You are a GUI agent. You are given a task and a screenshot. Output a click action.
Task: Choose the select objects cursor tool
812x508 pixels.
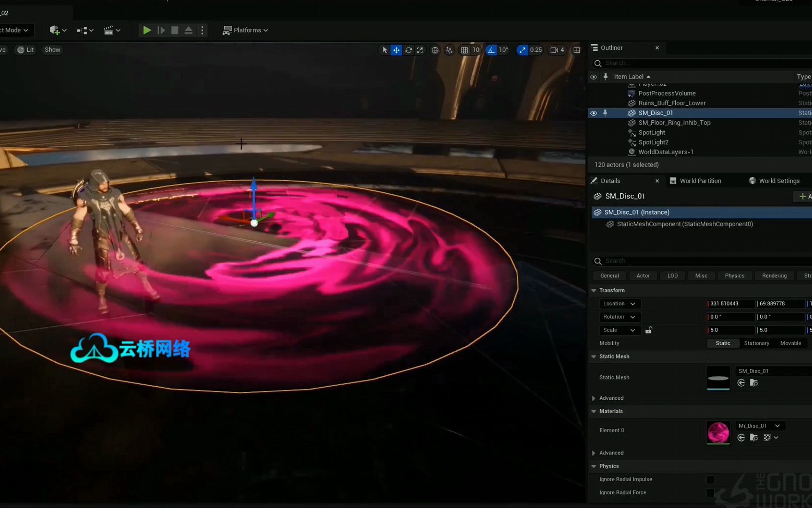pyautogui.click(x=384, y=50)
